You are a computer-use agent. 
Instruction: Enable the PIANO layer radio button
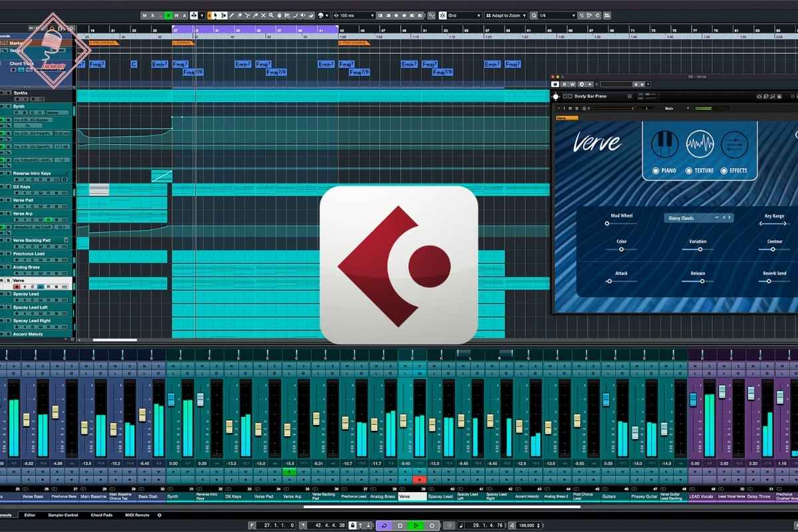click(656, 171)
